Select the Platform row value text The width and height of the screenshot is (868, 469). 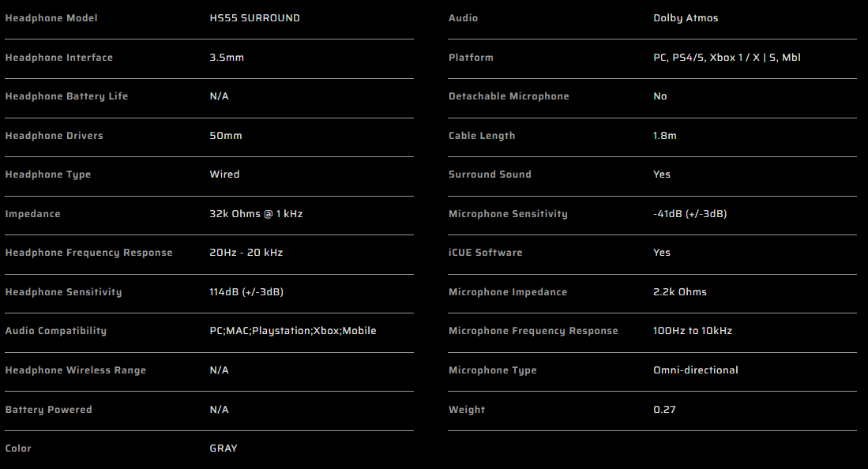(727, 58)
